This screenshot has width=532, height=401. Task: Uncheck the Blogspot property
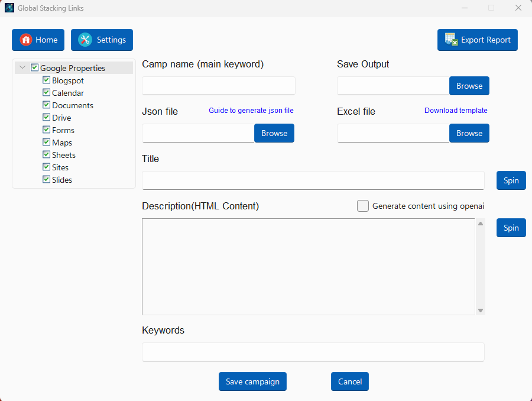(x=46, y=80)
